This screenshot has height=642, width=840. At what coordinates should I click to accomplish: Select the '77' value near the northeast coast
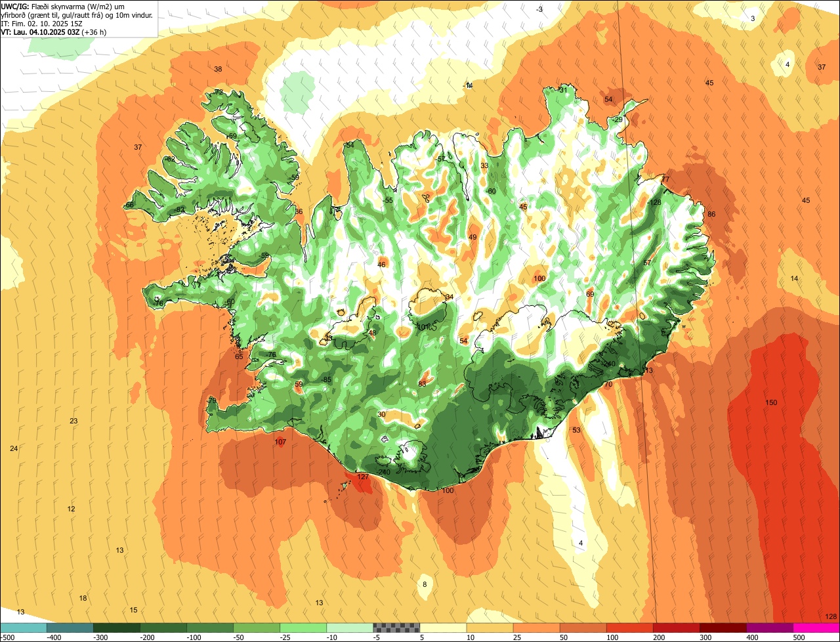pos(665,180)
